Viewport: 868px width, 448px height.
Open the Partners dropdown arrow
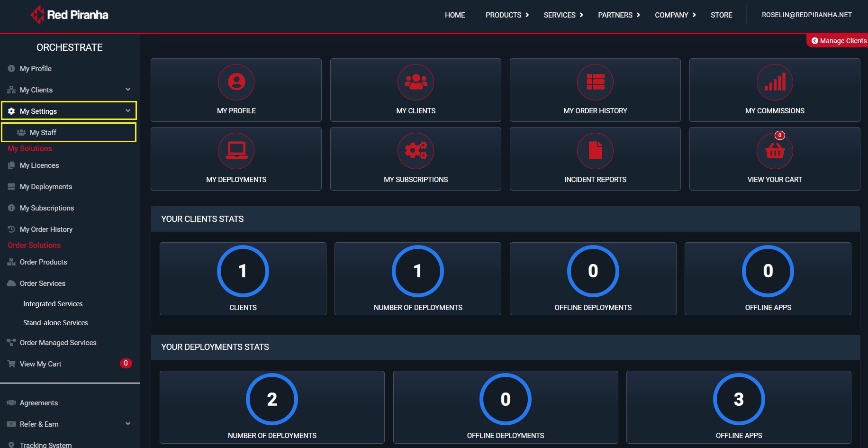pyautogui.click(x=638, y=15)
